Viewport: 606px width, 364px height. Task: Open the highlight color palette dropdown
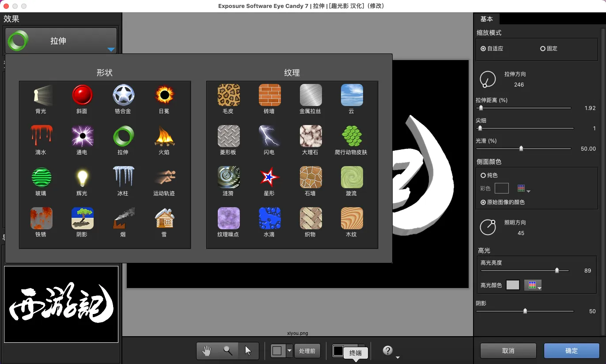533,285
